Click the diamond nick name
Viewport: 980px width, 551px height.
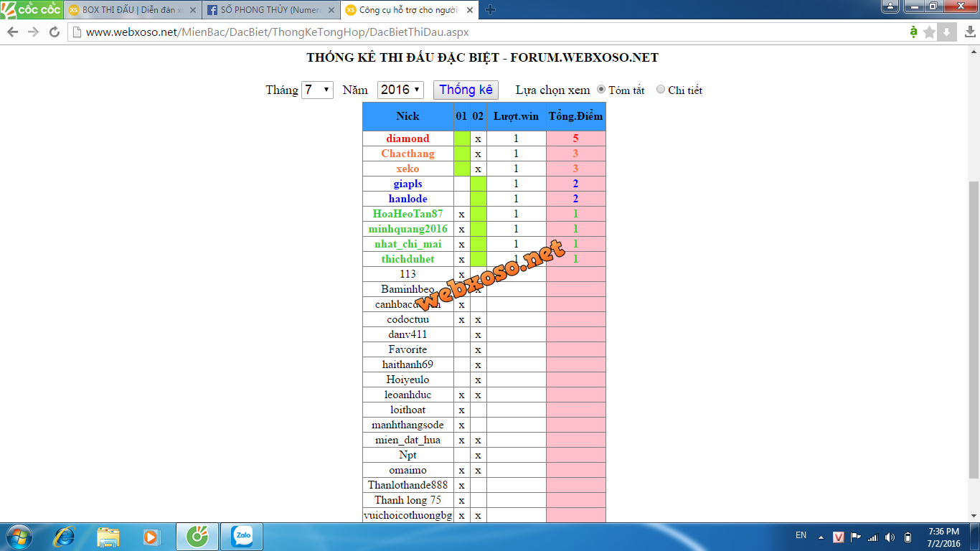point(407,138)
